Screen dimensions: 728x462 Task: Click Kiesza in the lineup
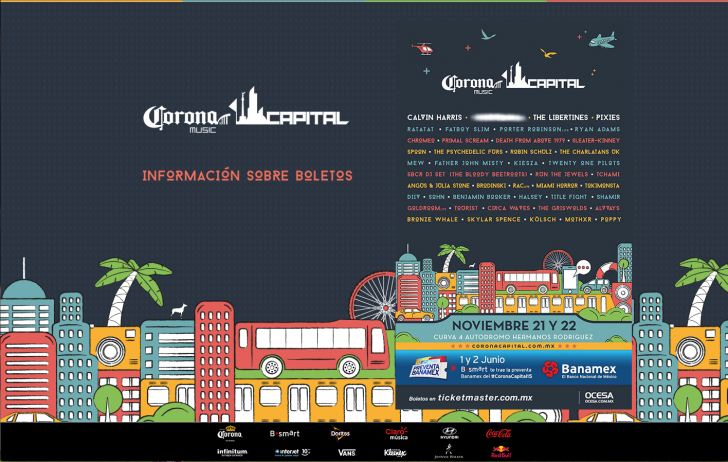(x=526, y=163)
